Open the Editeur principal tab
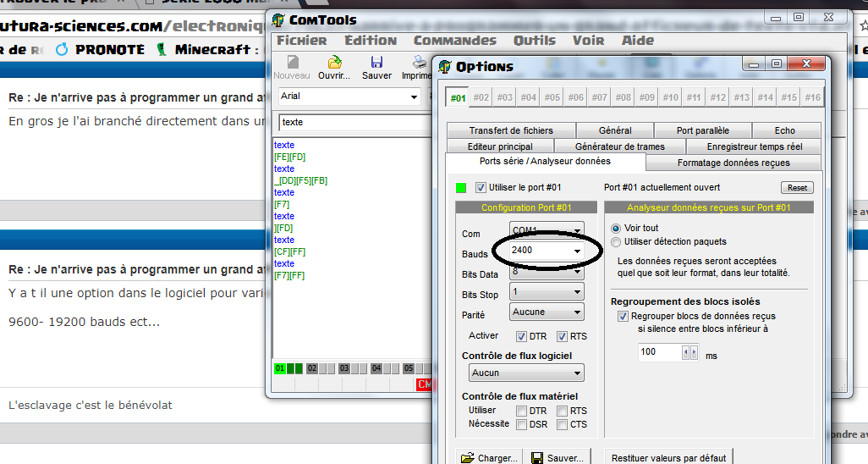The image size is (868, 464). tap(500, 146)
